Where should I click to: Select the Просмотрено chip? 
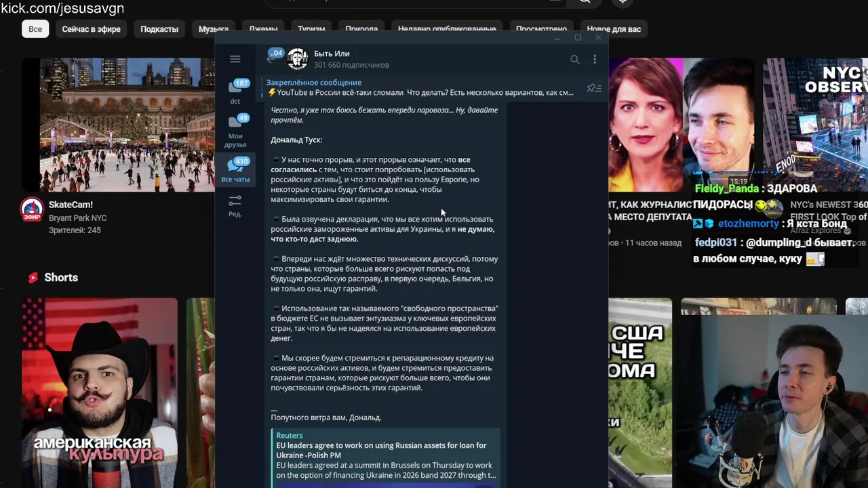pyautogui.click(x=541, y=29)
